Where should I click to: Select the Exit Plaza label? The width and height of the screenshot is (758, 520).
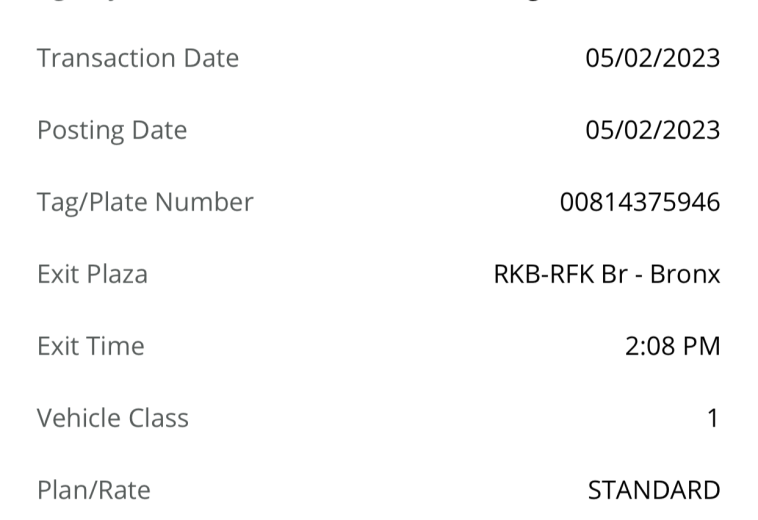point(92,274)
